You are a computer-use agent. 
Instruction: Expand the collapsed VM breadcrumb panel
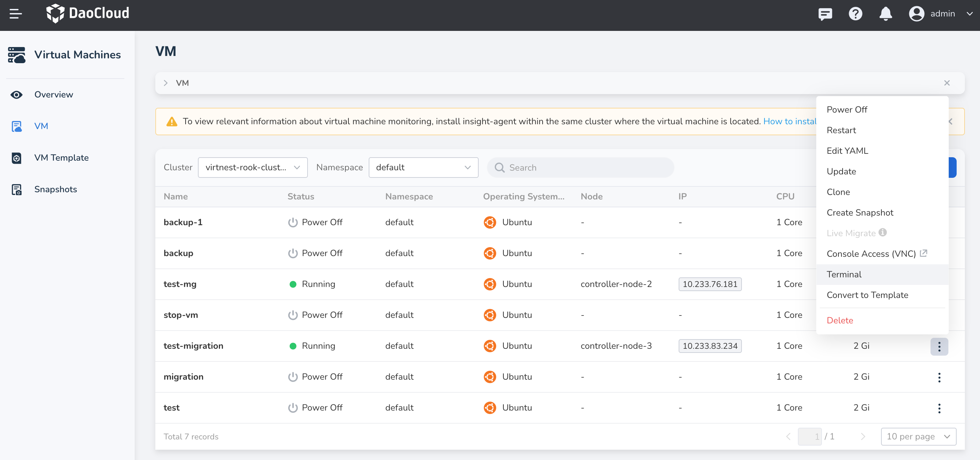(166, 83)
